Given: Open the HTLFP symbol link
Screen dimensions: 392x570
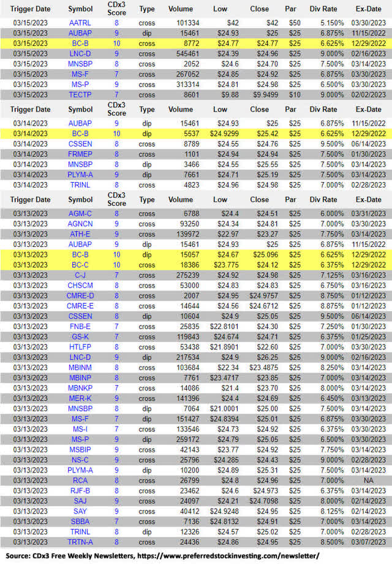Looking at the screenshot, I should [x=80, y=347].
